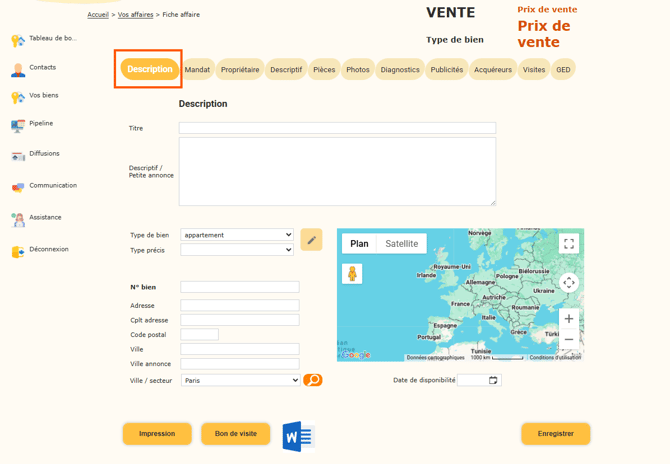Click the map camera pan control

pos(569,282)
